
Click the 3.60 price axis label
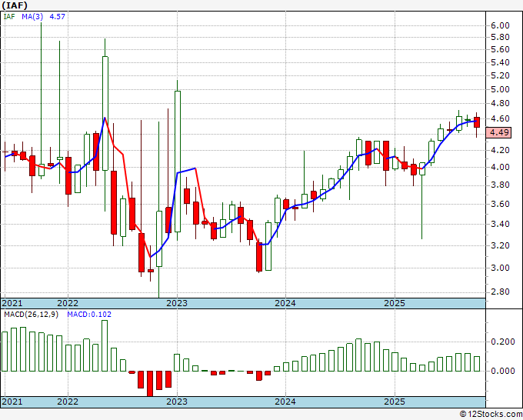point(500,204)
